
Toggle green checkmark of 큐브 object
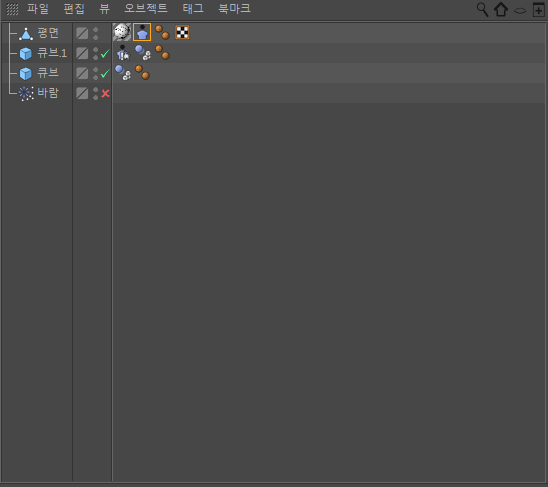pos(105,73)
